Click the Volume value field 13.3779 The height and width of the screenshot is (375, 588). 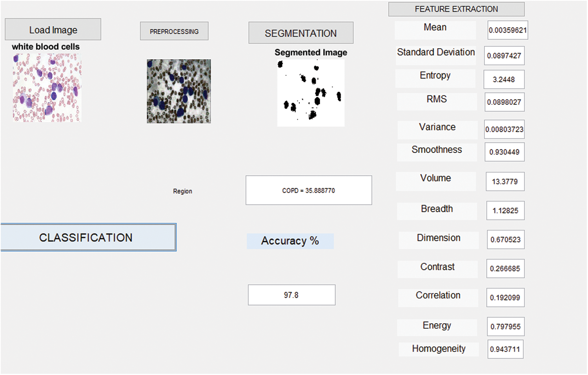[505, 182]
